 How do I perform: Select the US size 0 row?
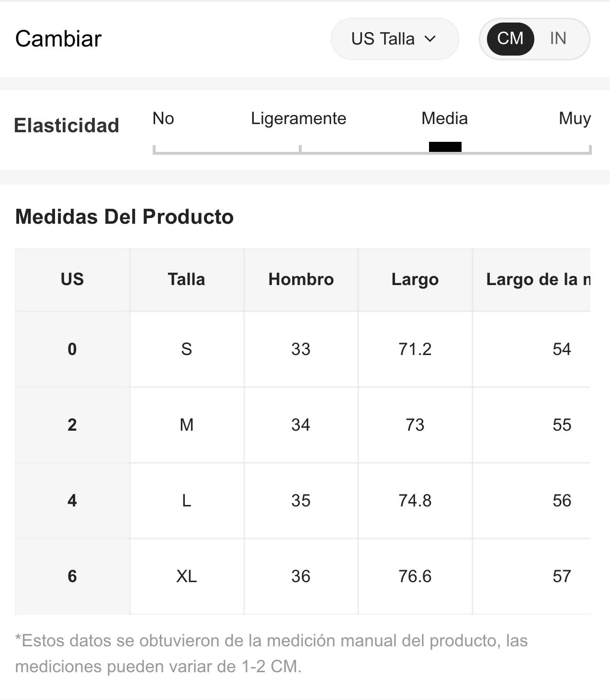tap(72, 349)
